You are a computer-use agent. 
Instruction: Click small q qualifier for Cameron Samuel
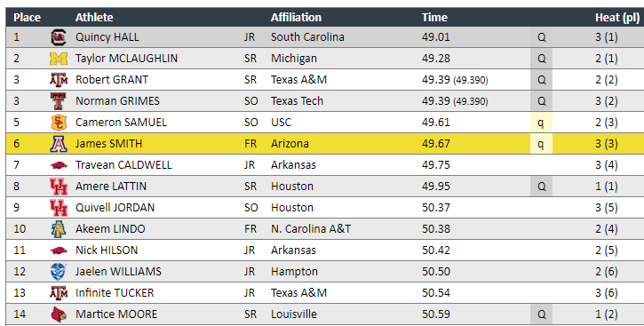[x=541, y=123]
